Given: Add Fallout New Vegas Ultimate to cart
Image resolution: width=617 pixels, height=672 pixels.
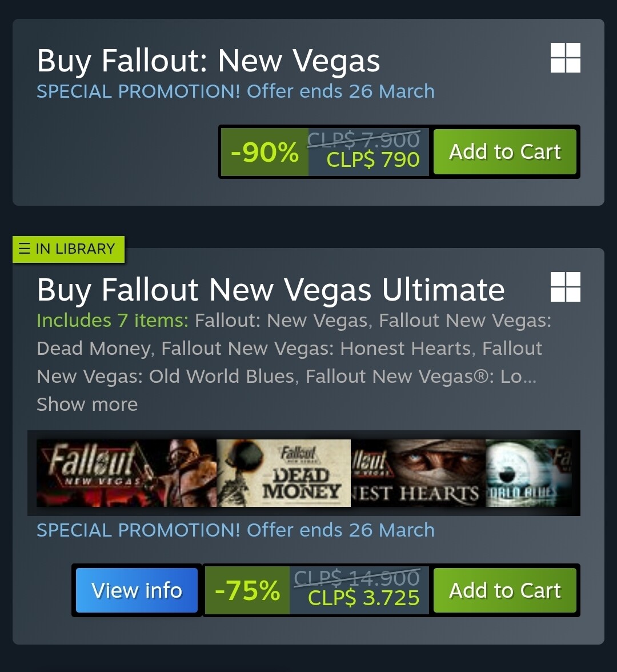Looking at the screenshot, I should coord(504,590).
